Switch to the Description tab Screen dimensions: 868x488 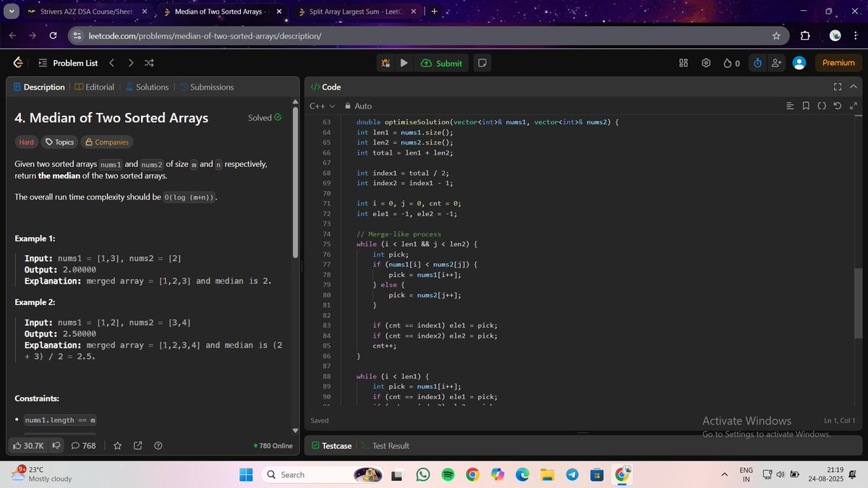click(39, 87)
